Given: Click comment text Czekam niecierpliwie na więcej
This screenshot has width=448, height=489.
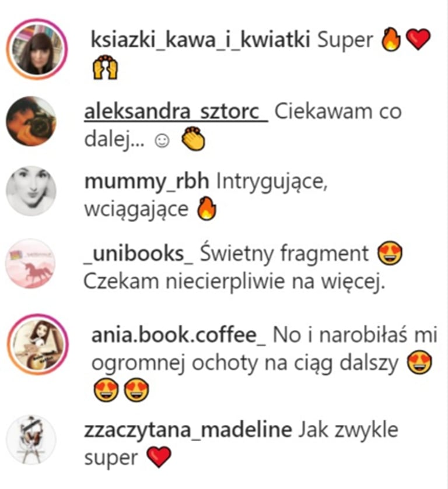Looking at the screenshot, I should [234, 282].
